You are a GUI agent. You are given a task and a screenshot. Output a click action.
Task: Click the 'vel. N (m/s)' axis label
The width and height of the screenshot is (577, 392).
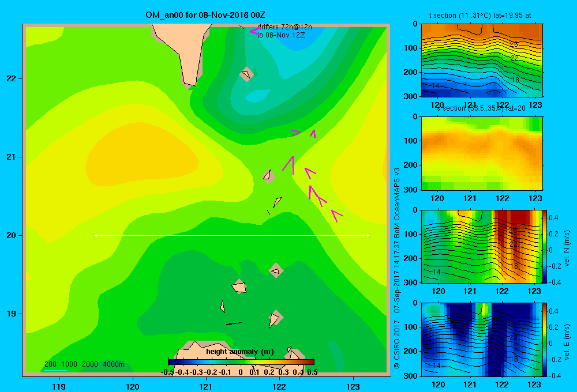point(567,248)
